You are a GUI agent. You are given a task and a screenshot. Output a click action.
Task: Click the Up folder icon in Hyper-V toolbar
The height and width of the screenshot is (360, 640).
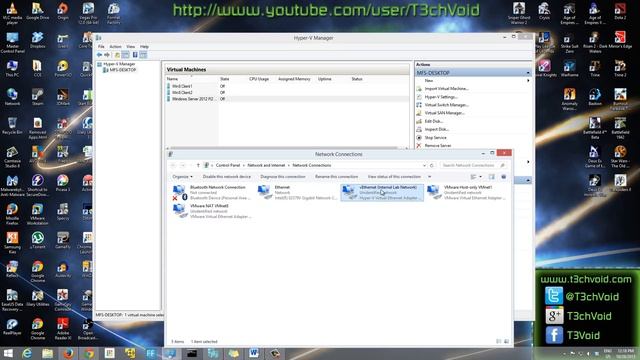tap(117, 55)
